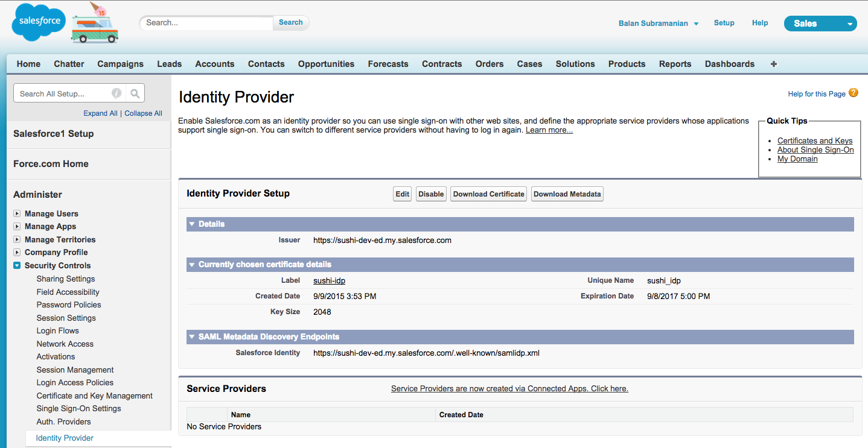Expand the Manage Apps tree node
This screenshot has width=868, height=448.
tap(18, 227)
